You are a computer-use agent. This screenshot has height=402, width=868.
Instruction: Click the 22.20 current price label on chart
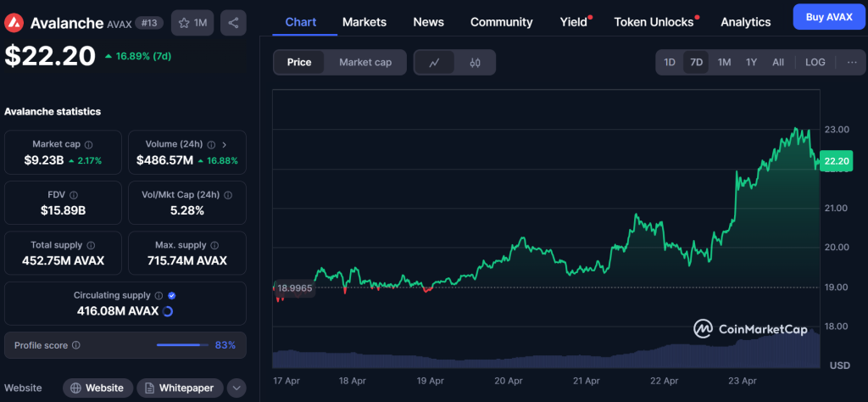[x=836, y=161]
